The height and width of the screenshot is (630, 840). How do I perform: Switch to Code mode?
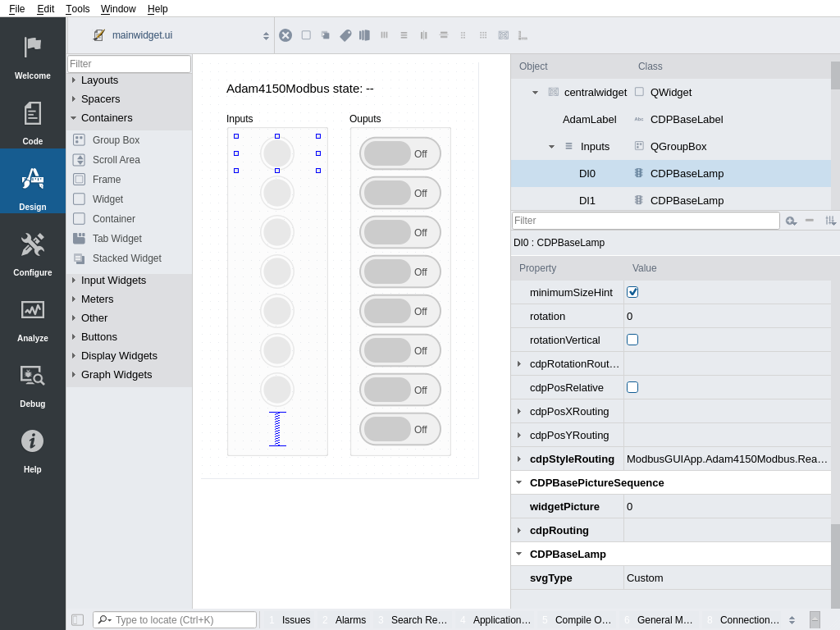33,125
